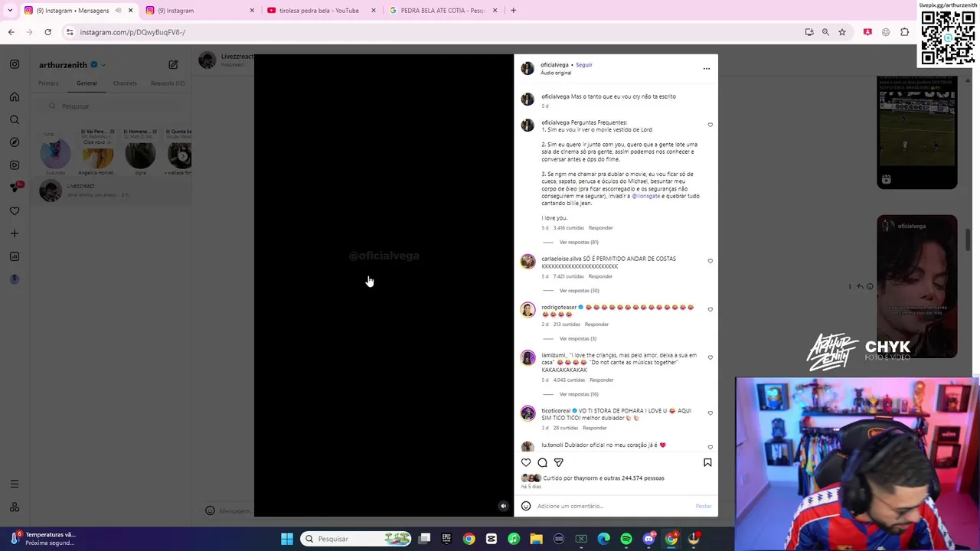The width and height of the screenshot is (980, 551).
Task: Go back with browser back arrow
Action: [11, 32]
